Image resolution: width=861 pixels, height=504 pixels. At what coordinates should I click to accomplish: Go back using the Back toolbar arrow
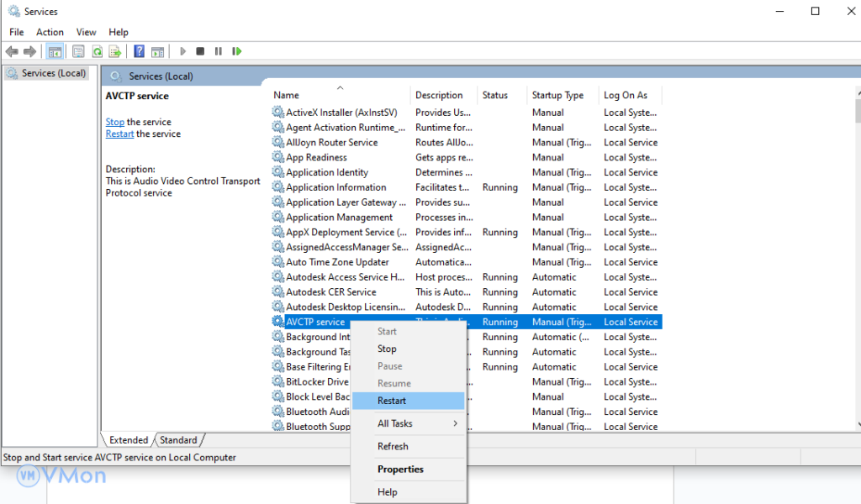[x=12, y=51]
